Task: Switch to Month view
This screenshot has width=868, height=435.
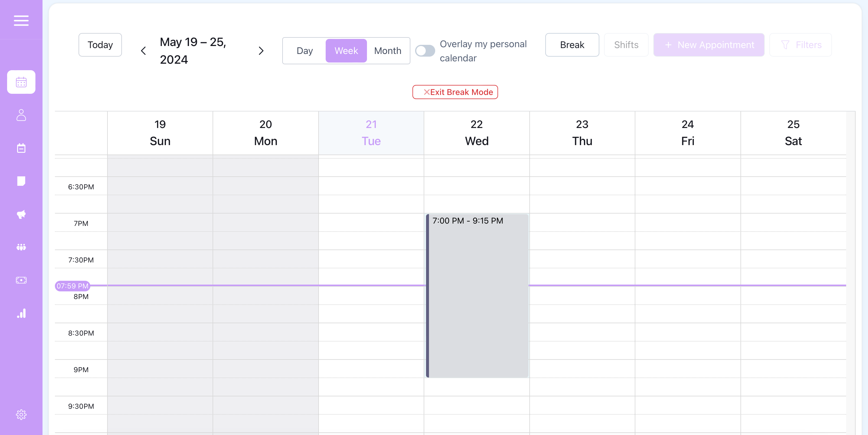Action: pos(387,51)
